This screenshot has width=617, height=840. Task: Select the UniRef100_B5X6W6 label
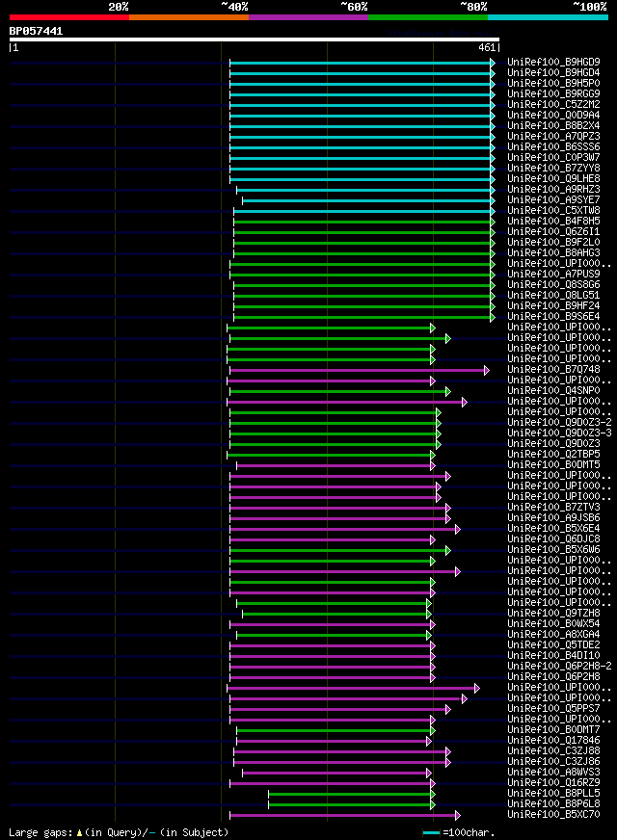click(553, 550)
